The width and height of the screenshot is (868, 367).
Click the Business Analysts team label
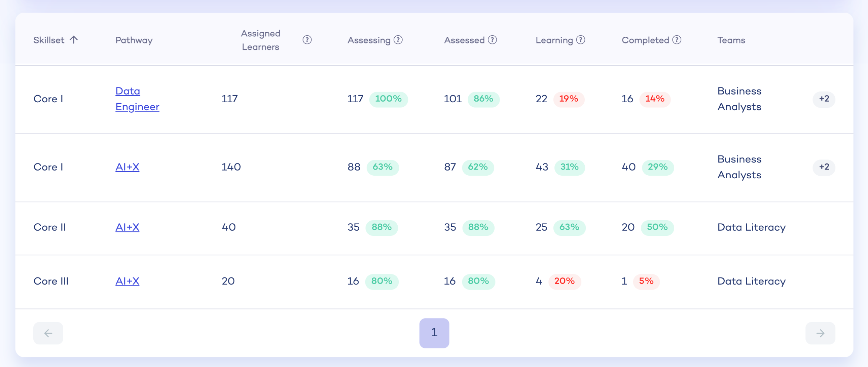tap(739, 99)
